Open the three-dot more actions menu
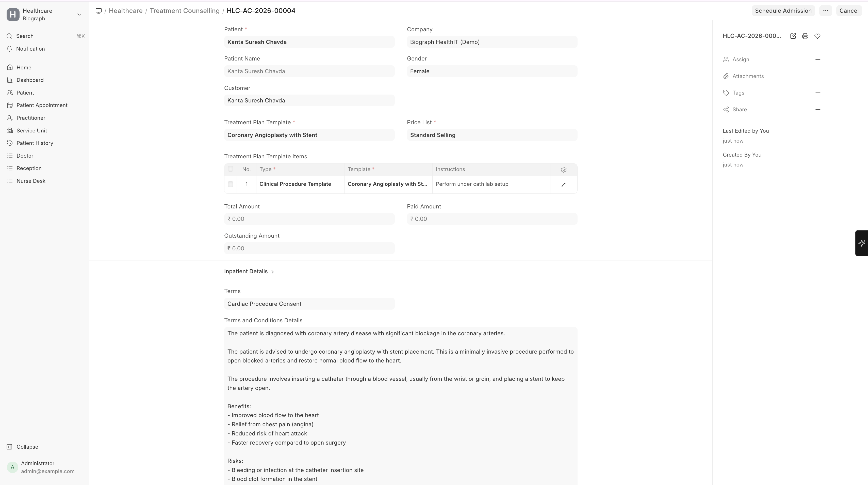 coord(826,11)
